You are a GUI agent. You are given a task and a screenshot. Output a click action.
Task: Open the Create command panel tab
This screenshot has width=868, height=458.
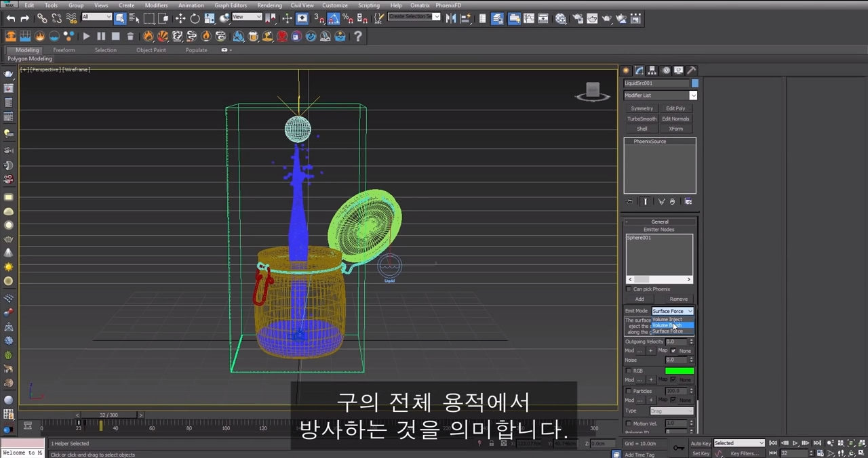tap(627, 70)
